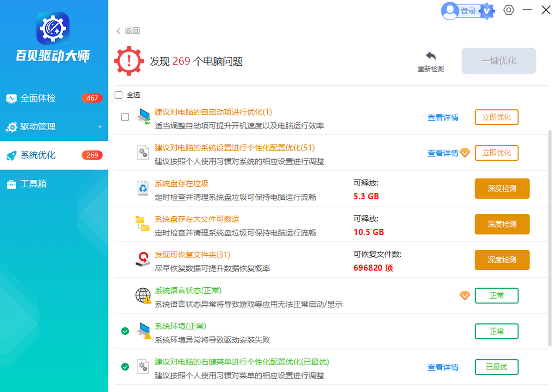Click the settings gear icon in the title bar
This screenshot has height=392, width=556.
[x=509, y=10]
